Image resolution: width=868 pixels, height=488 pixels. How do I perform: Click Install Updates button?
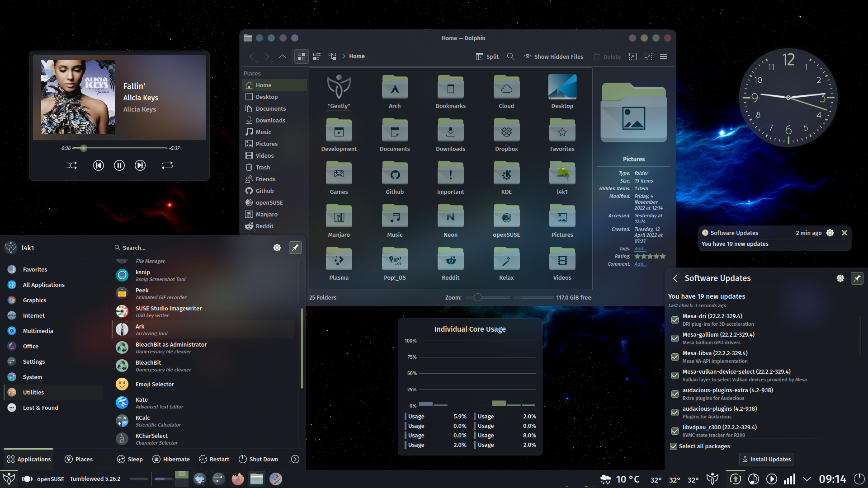(766, 459)
